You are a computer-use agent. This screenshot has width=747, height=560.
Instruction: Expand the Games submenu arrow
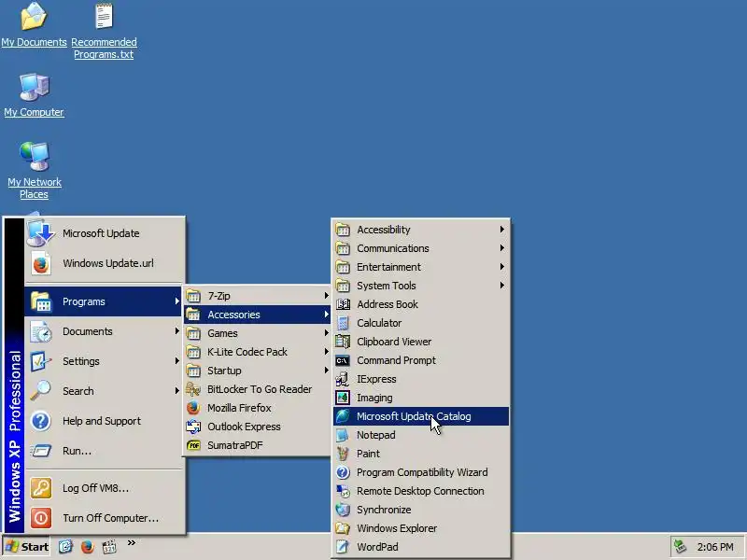pos(326,333)
